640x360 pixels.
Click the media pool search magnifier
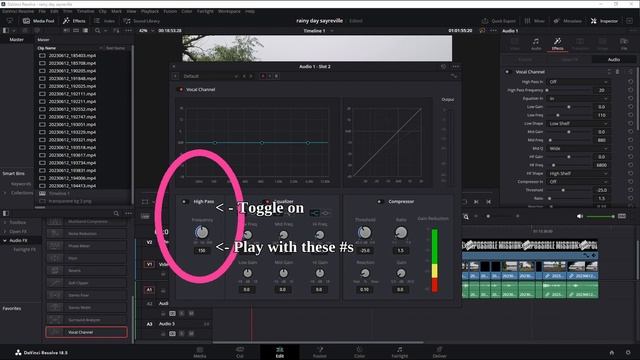point(97,31)
